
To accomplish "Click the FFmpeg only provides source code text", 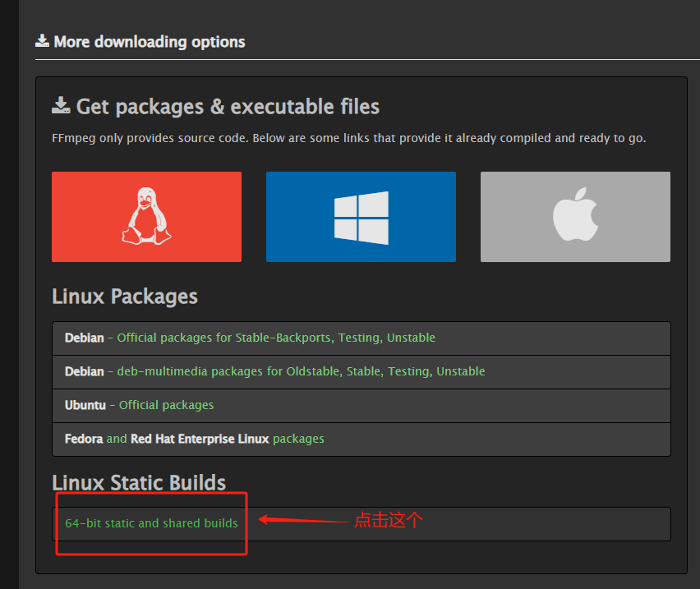I will click(348, 138).
